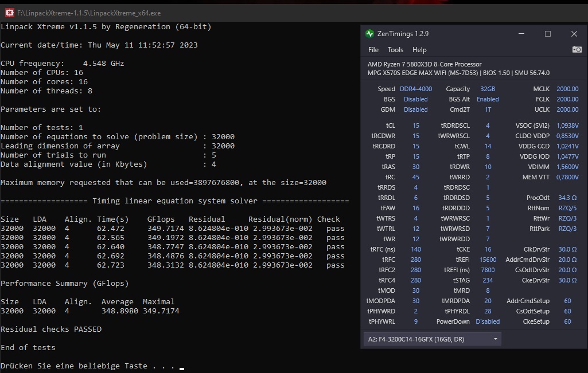Minimize the ZenTimings window

click(521, 34)
